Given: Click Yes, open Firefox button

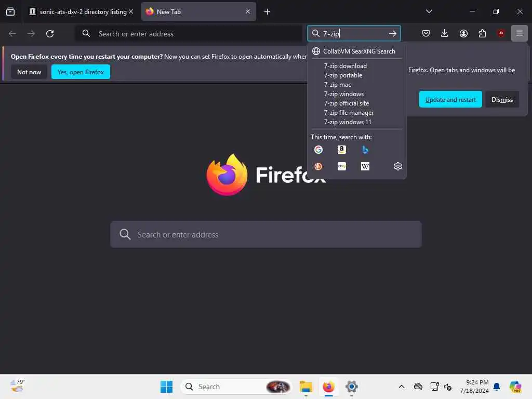Looking at the screenshot, I should point(81,72).
